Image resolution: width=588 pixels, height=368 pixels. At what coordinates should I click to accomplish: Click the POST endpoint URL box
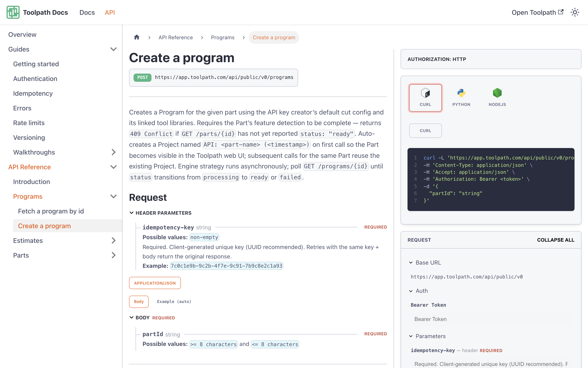pos(213,78)
